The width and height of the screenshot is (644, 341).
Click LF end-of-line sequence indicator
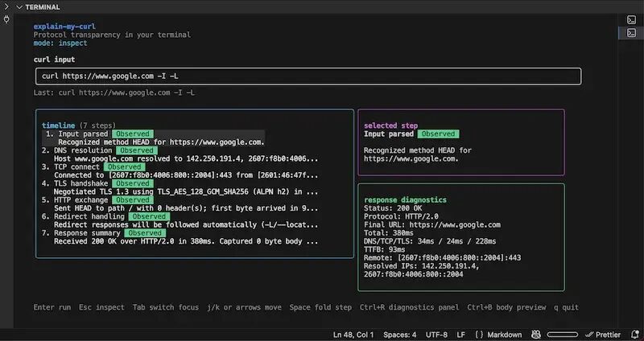coord(460,335)
